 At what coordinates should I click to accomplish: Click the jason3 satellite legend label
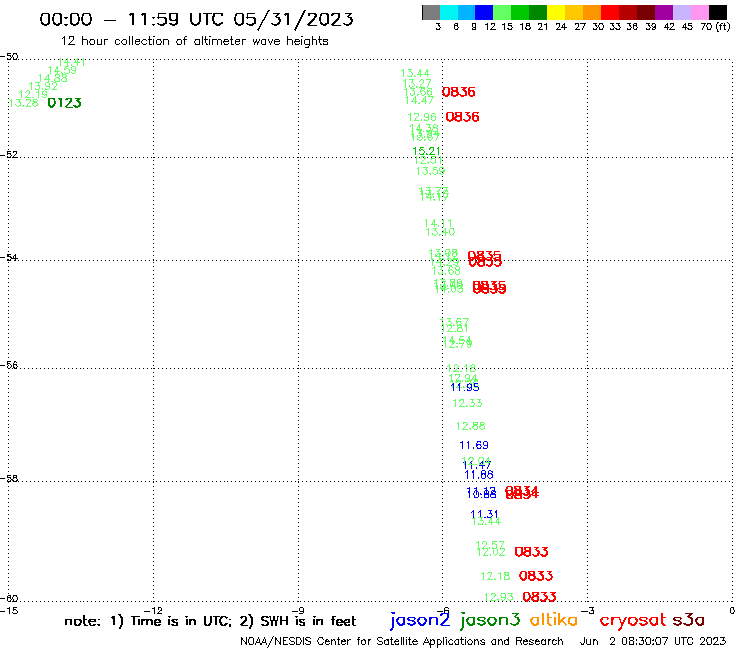click(490, 620)
